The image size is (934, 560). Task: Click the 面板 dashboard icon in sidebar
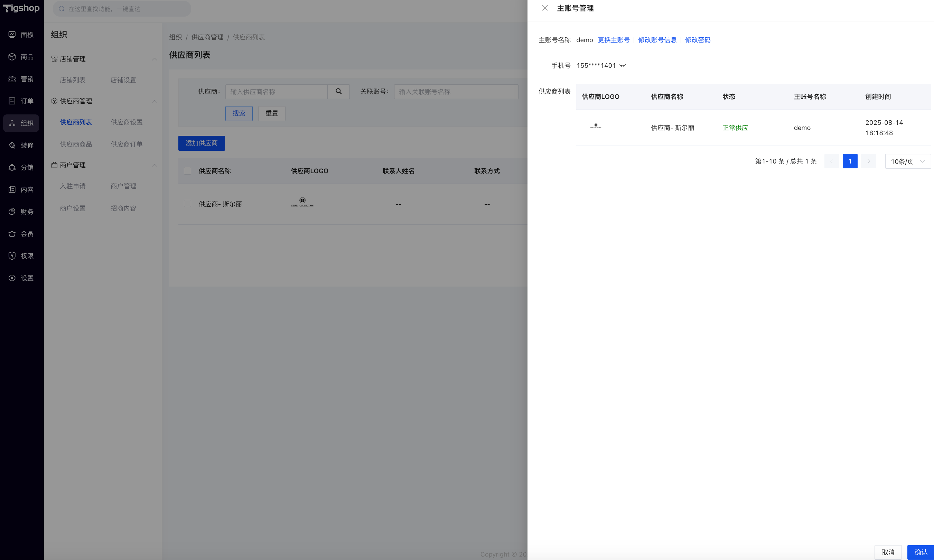pyautogui.click(x=12, y=35)
